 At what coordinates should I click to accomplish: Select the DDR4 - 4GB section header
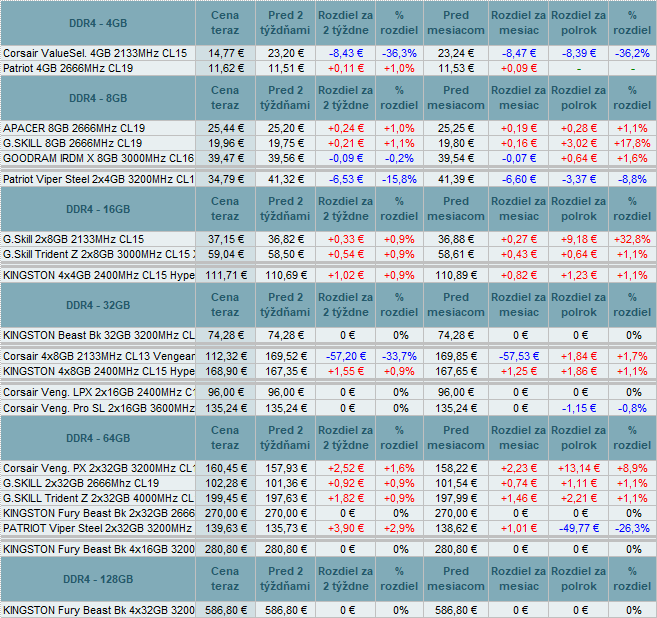[98, 23]
